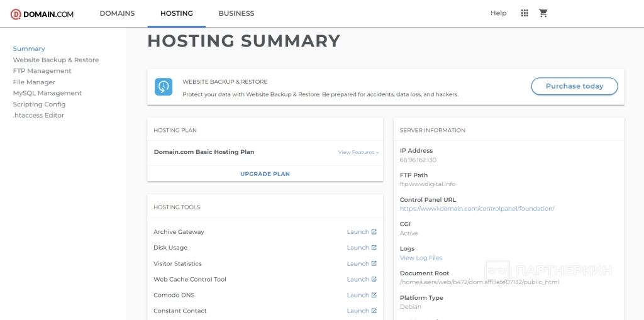Launch Constant Contact via external link icon
The image size is (644, 320).
(374, 311)
